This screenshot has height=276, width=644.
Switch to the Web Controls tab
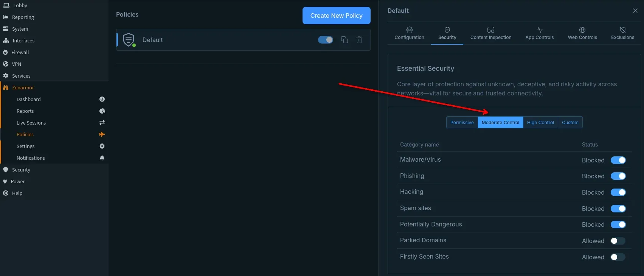pos(582,33)
